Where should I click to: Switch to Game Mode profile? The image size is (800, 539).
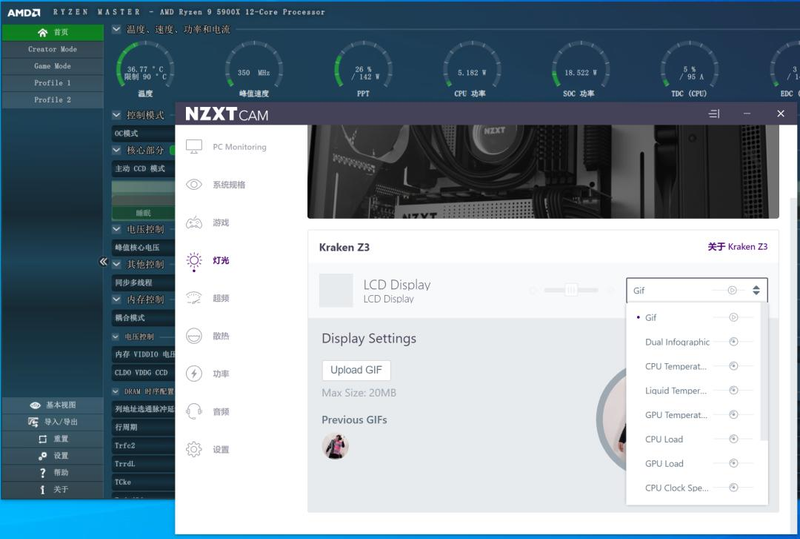[52, 66]
